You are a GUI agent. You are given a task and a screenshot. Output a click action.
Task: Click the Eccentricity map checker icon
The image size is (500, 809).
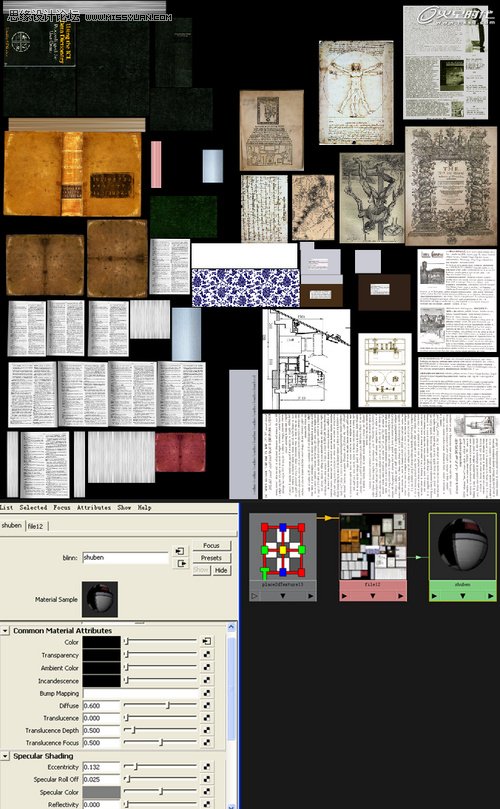point(206,767)
